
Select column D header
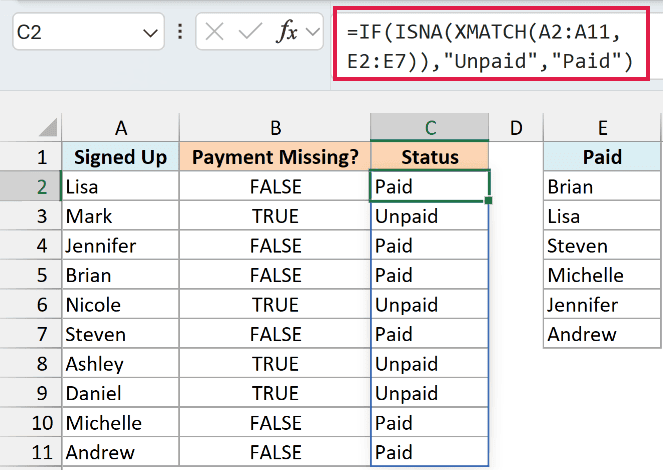516,127
